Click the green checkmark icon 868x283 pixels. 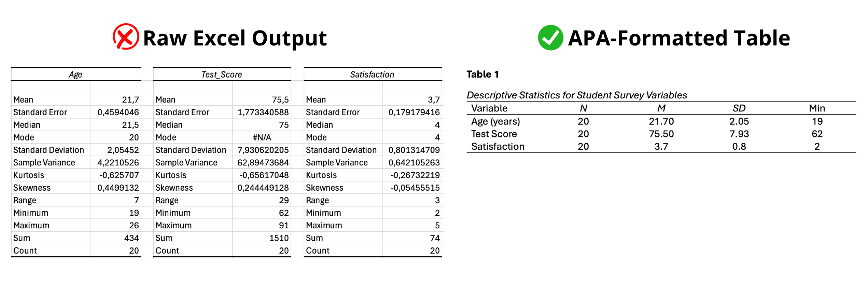[x=550, y=38]
